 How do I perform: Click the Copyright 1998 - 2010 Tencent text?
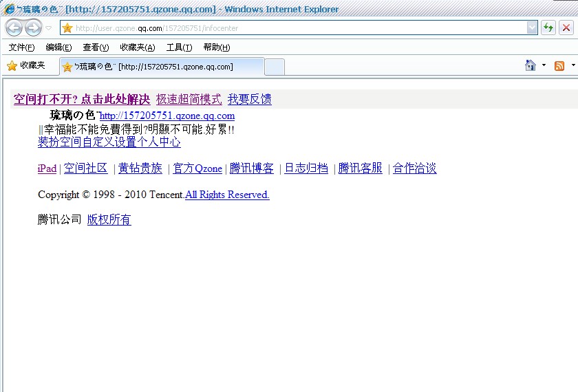(x=111, y=195)
